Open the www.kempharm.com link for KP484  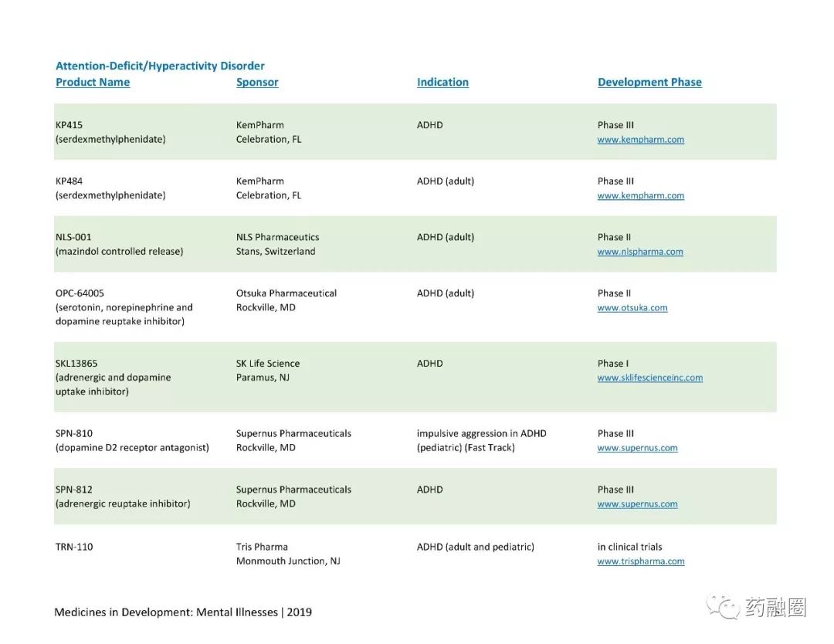coord(640,195)
